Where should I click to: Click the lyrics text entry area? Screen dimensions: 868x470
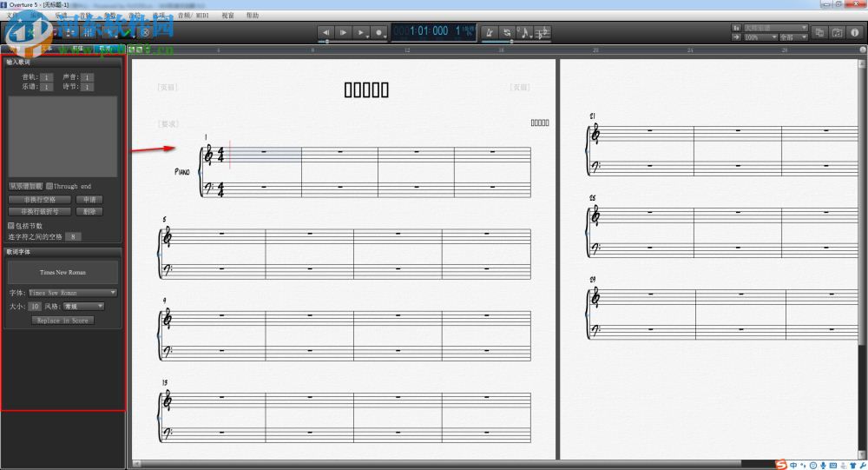(62, 136)
